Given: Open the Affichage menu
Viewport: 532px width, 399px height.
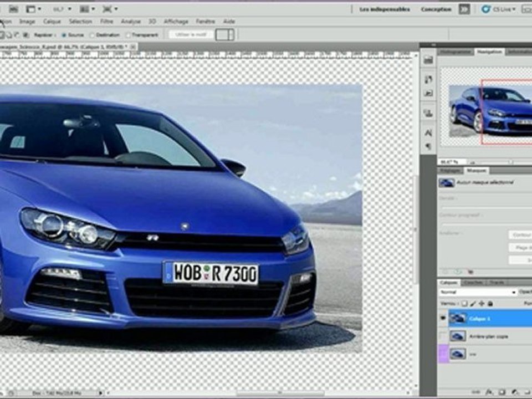Looking at the screenshot, I should coord(176,22).
